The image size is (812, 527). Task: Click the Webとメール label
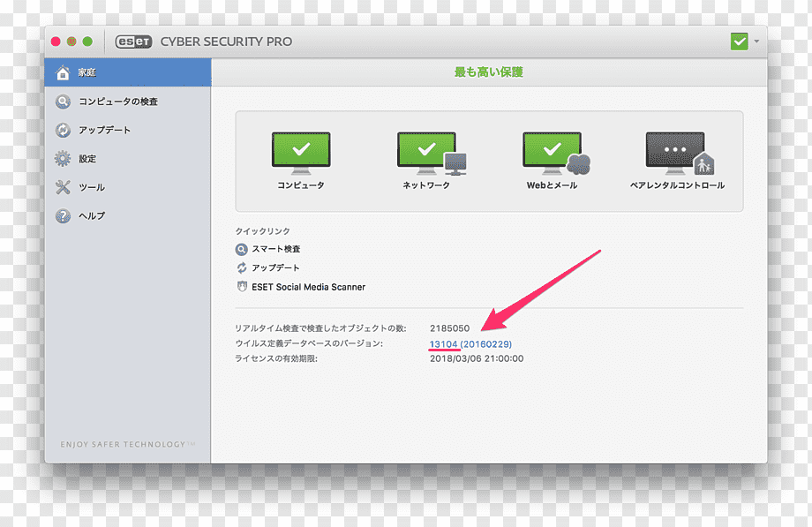[552, 185]
